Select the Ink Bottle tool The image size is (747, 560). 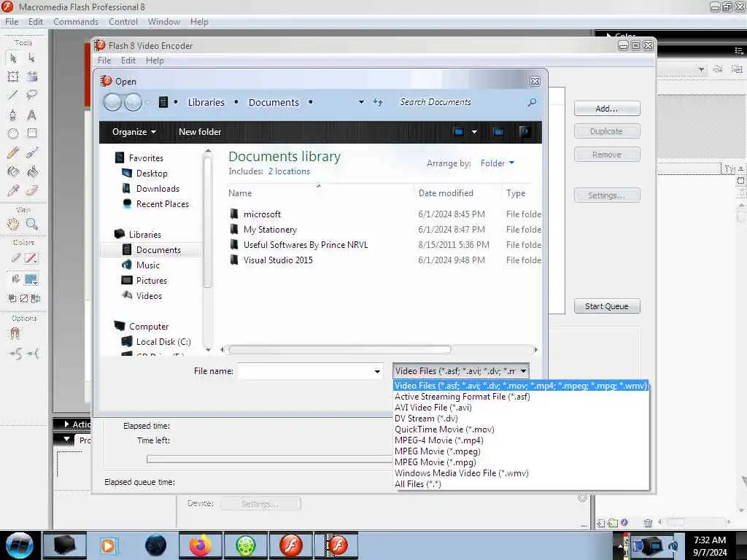tap(13, 171)
